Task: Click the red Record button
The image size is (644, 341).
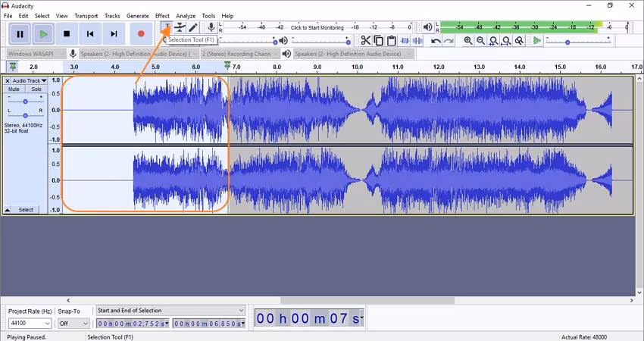Action: (141, 33)
